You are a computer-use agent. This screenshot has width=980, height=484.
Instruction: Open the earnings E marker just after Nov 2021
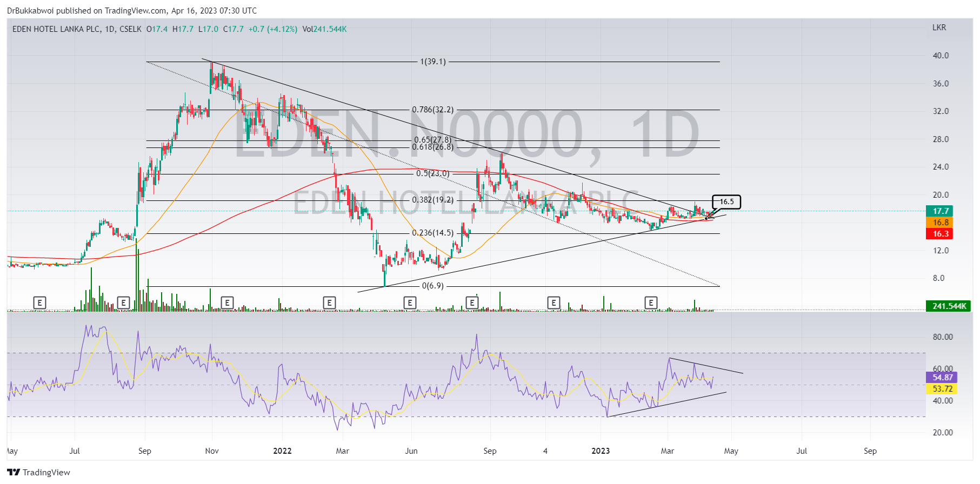228,302
